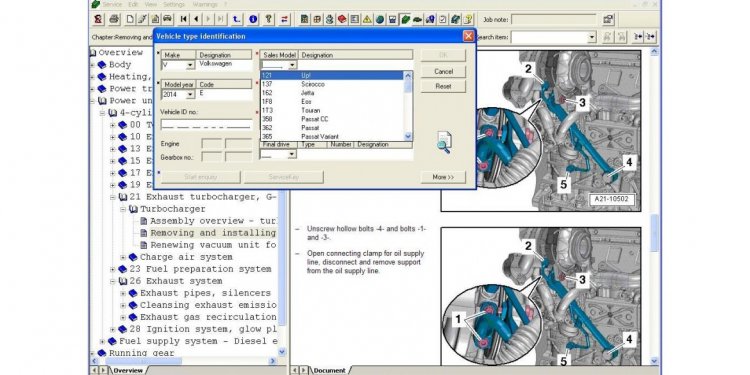Screen dimensions: 750x375
Task: Open the vehicle identification car icon
Action: click(167, 19)
